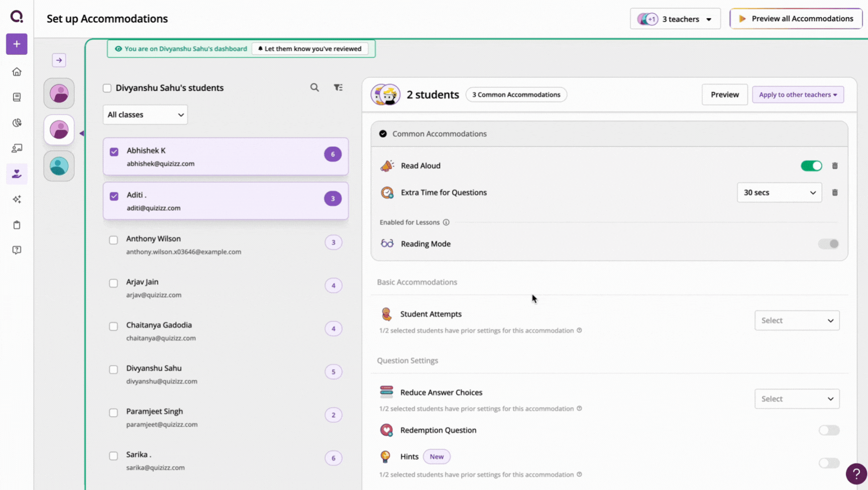868x490 pixels.
Task: Click Preview all Accommodations button
Action: (x=796, y=19)
